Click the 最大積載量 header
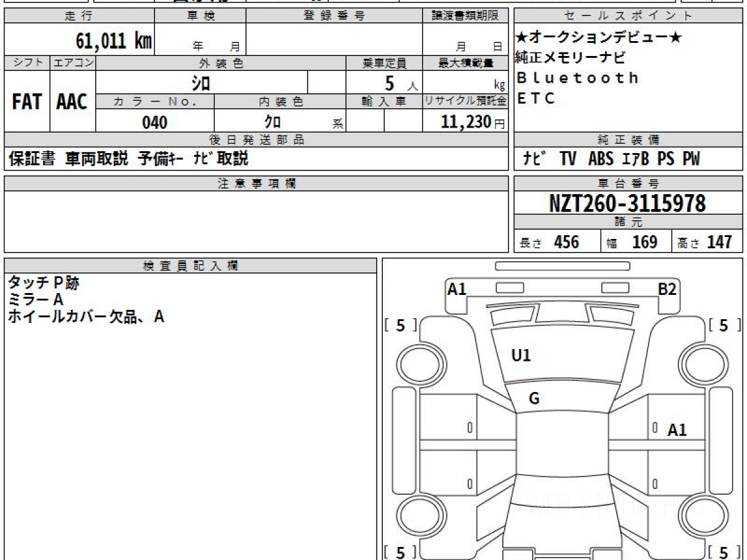Viewport: 747px width, 560px height. 466,63
